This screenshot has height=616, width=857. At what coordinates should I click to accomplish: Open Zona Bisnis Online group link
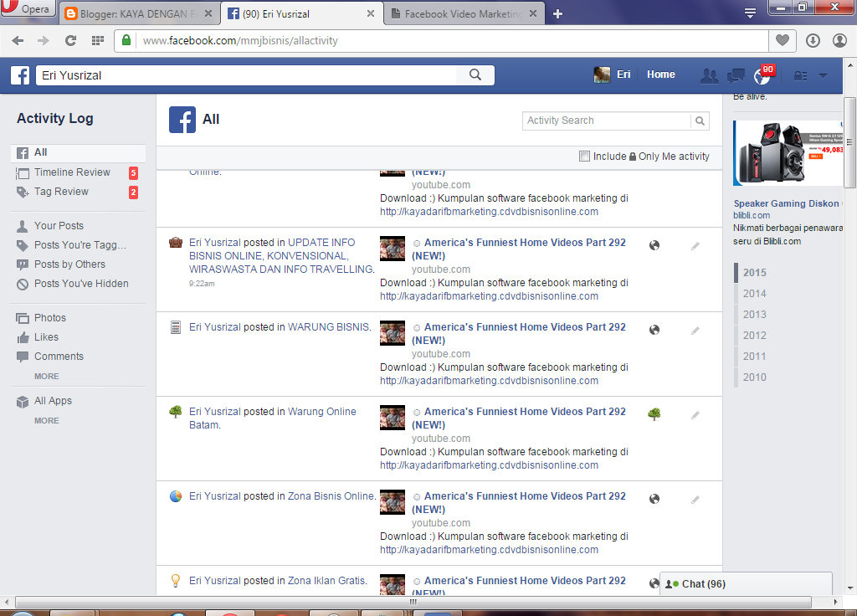331,496
